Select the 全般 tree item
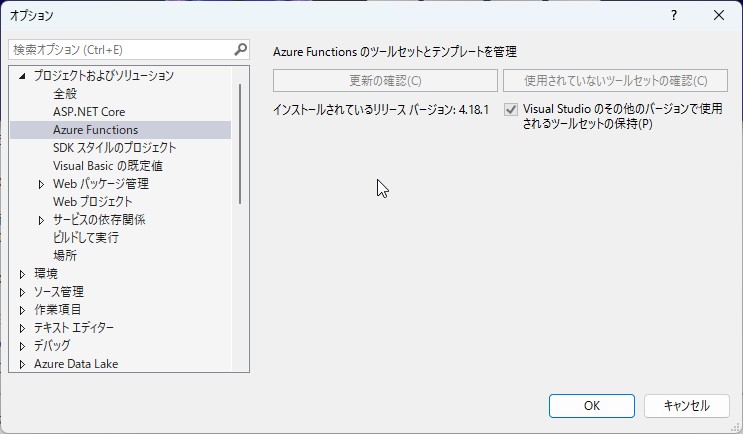Viewport: 743px width, 434px height. (65, 94)
